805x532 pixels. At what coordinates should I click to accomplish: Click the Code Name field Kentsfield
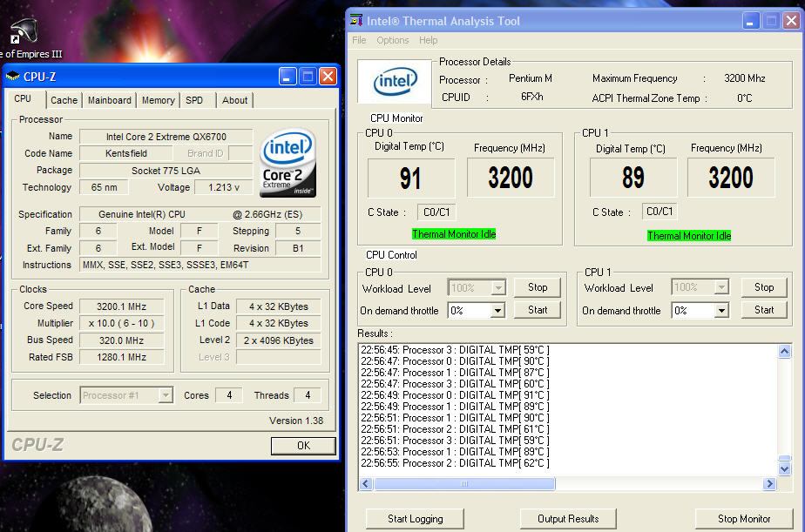tap(125, 153)
